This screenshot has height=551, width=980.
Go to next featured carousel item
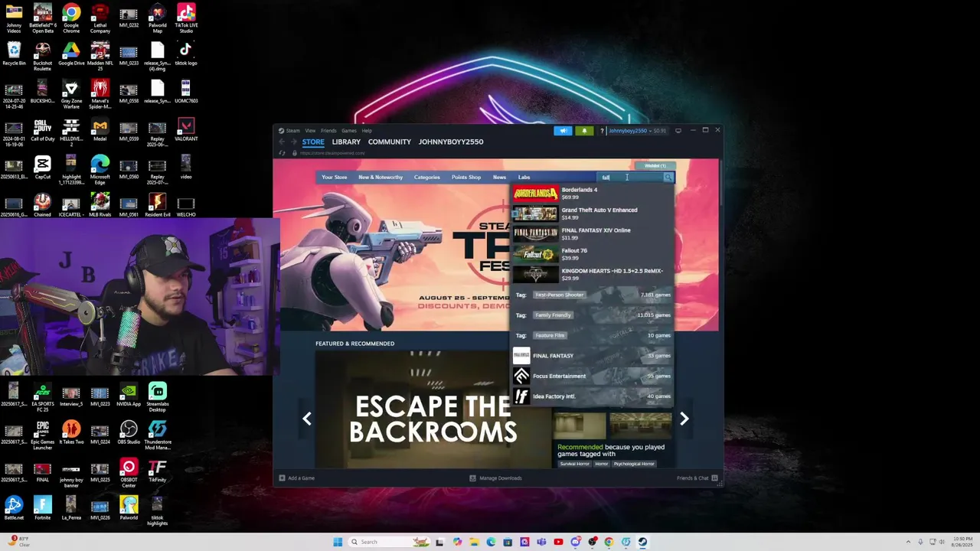pos(684,419)
